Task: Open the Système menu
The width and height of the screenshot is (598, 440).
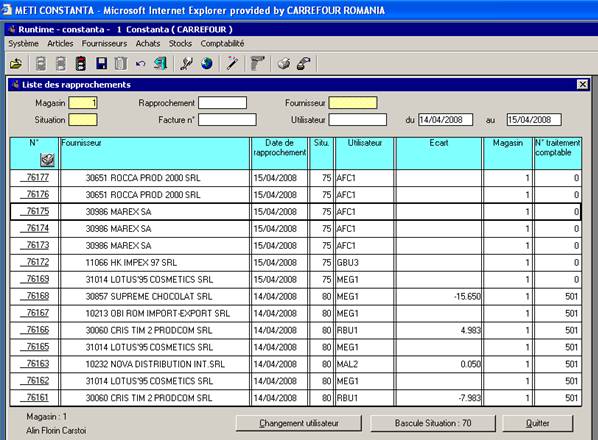Action: 24,43
